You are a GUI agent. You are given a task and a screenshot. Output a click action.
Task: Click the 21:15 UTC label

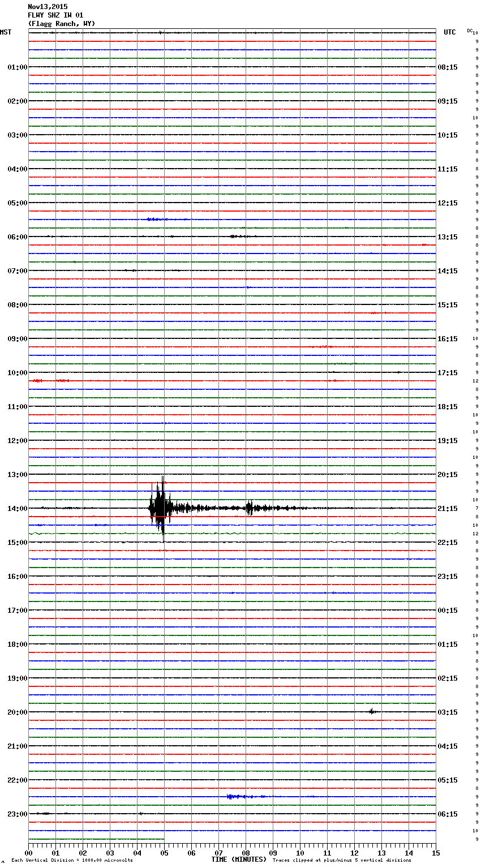[x=448, y=509]
